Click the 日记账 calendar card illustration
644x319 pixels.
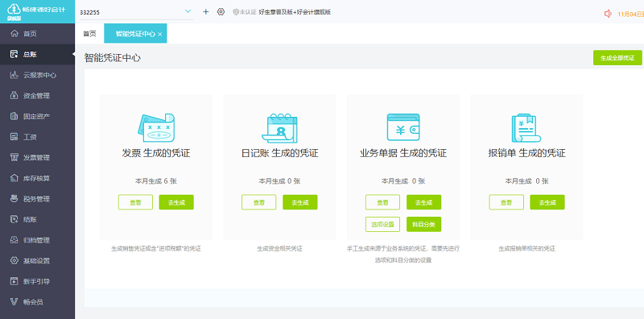[279, 128]
